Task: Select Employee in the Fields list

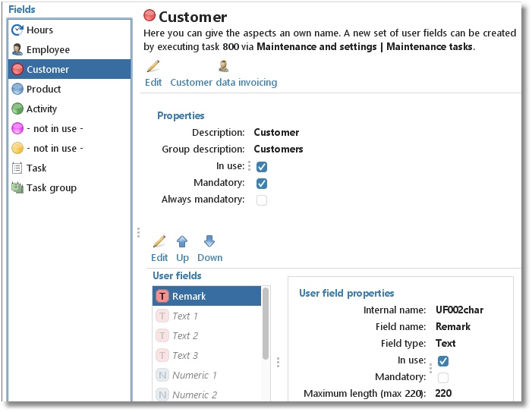Action: [69, 49]
